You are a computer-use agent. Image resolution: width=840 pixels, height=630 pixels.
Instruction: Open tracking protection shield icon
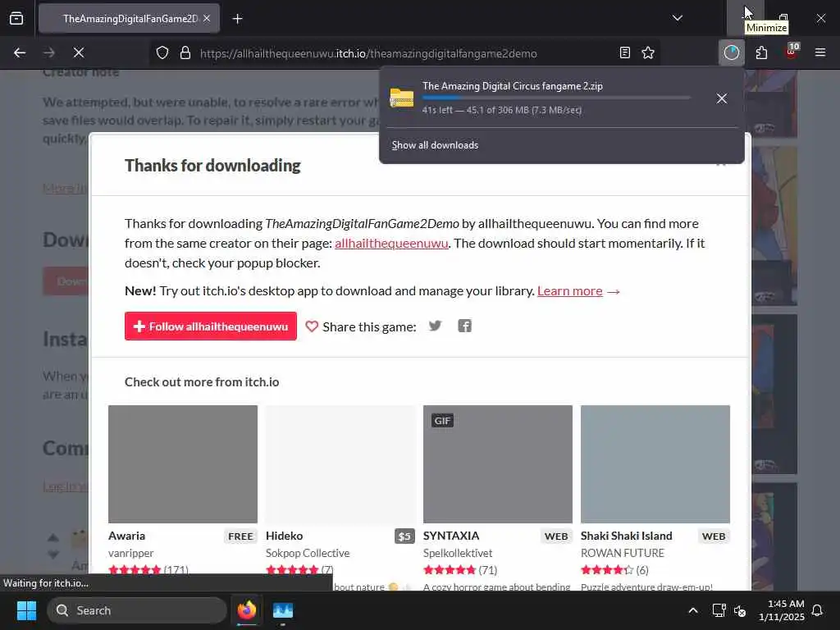(162, 53)
